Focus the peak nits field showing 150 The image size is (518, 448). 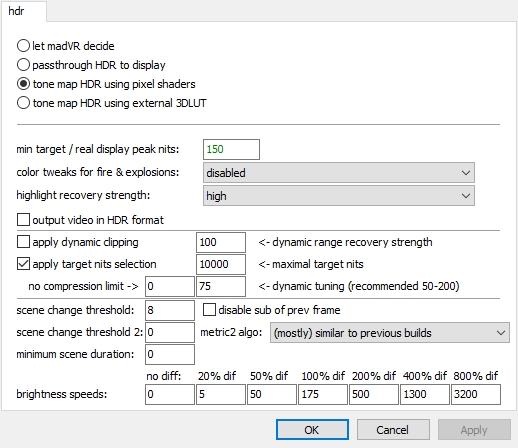231,149
